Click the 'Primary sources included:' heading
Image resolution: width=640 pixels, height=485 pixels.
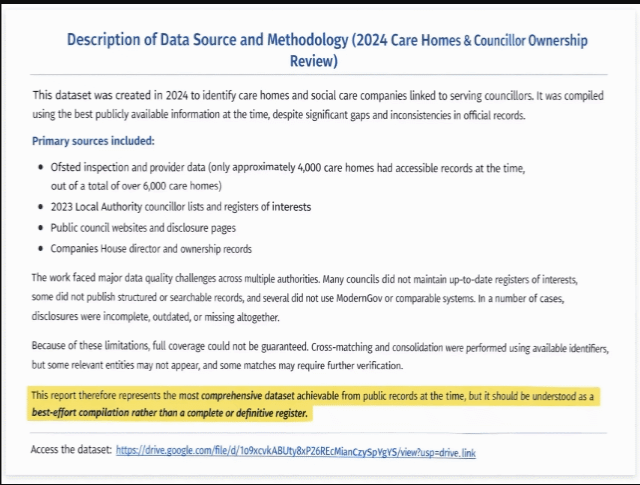click(93, 141)
